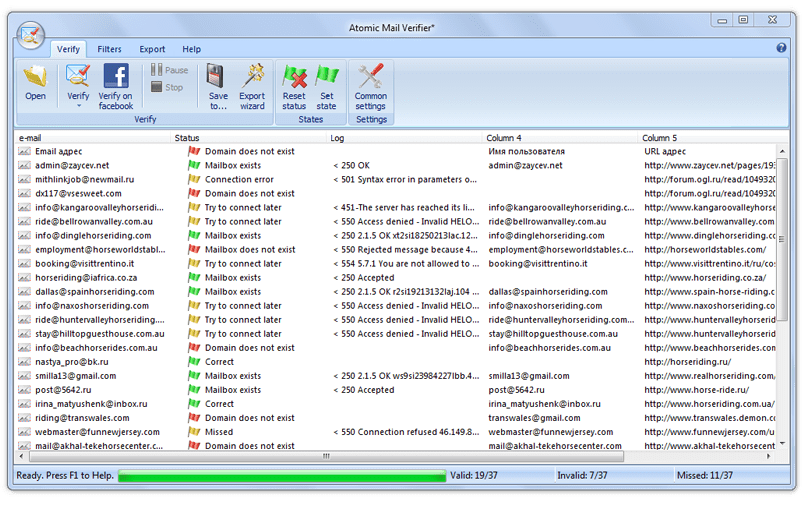Click envelope icon beside smilla13@gmail.com
The width and height of the screenshot is (804, 524).
click(24, 376)
